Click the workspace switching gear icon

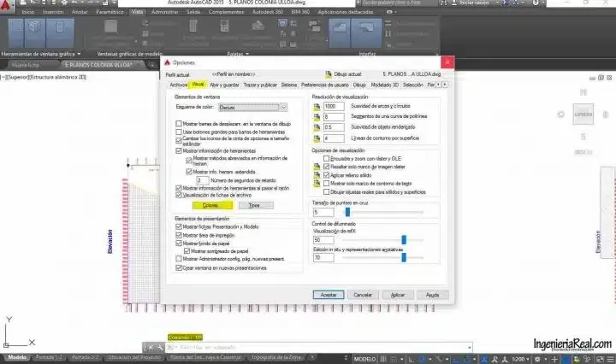(537, 359)
